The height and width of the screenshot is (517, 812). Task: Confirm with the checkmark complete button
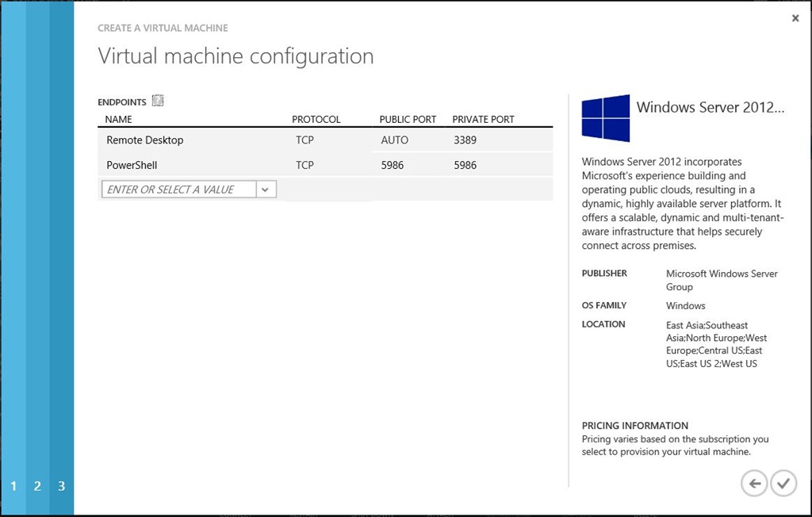pyautogui.click(x=783, y=484)
